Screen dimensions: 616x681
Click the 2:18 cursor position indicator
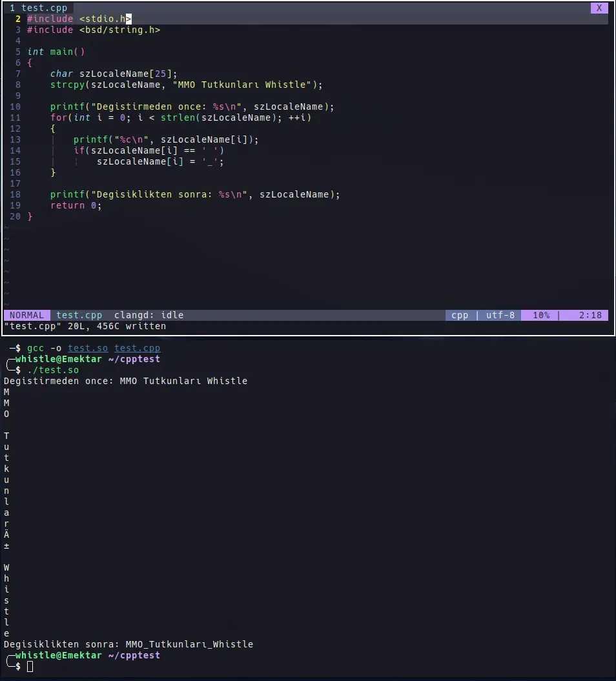[x=590, y=315]
